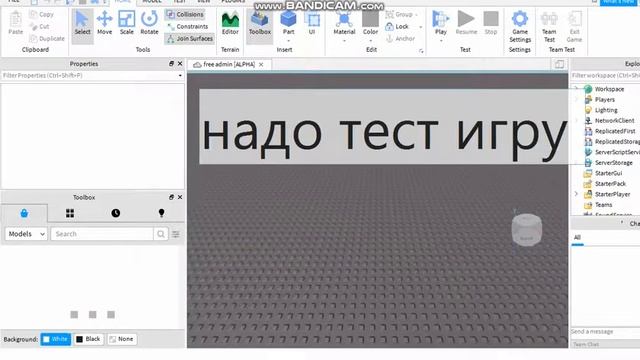Set toolbox background to None
Screen dimensions: 640x360
coord(122,339)
